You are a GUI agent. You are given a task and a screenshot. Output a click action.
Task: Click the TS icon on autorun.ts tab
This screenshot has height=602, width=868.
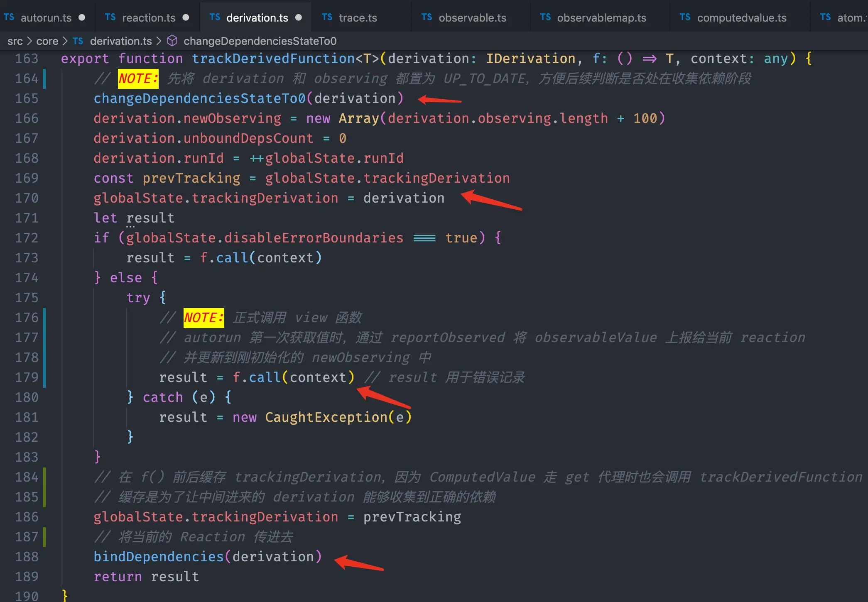(9, 17)
